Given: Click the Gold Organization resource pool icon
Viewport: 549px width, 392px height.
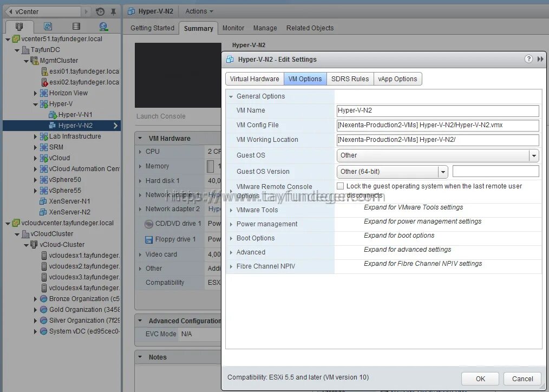Looking at the screenshot, I should coord(44,309).
